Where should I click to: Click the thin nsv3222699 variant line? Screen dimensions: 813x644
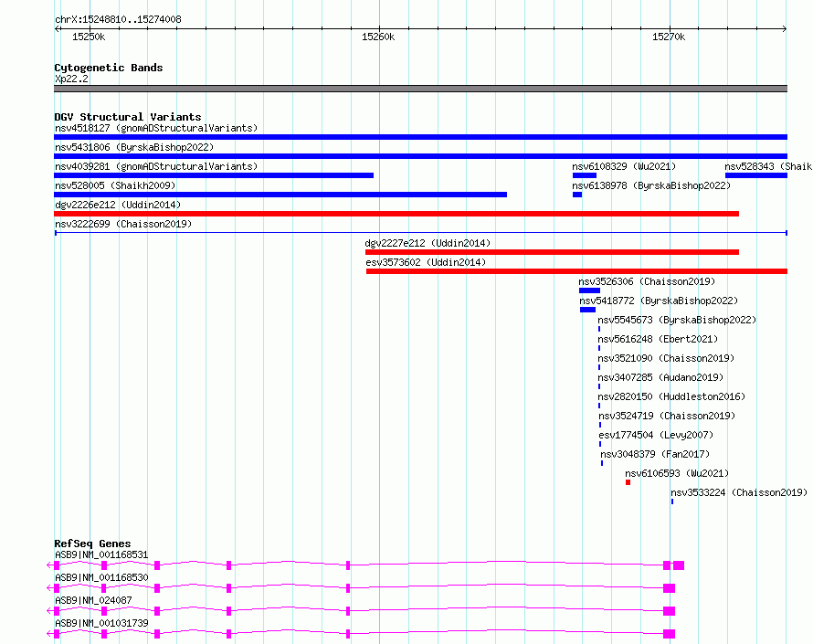click(x=420, y=233)
